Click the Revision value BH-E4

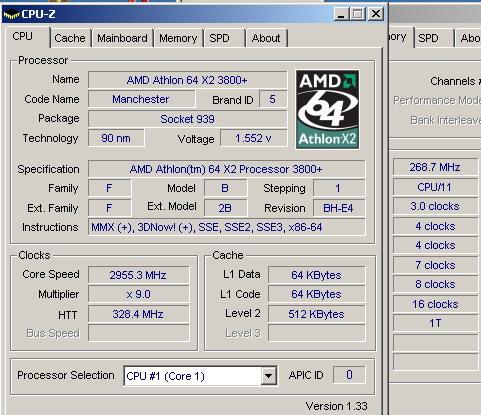click(339, 208)
